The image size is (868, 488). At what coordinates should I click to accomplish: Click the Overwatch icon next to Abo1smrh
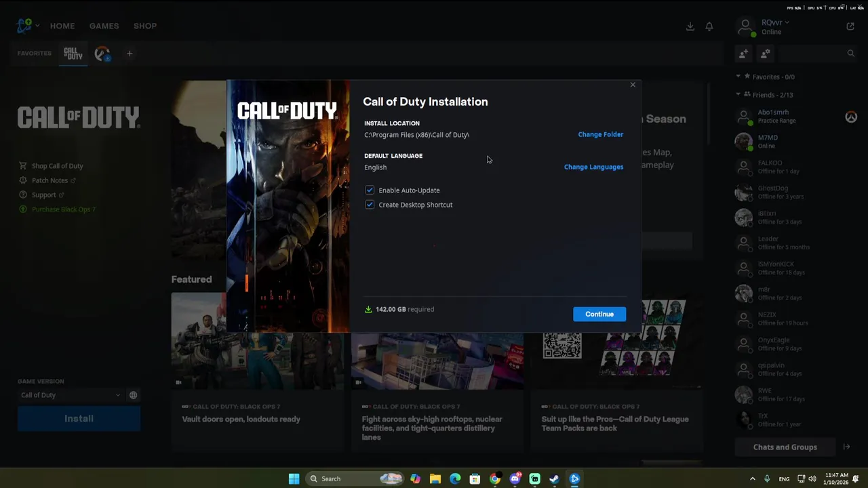pos(851,117)
